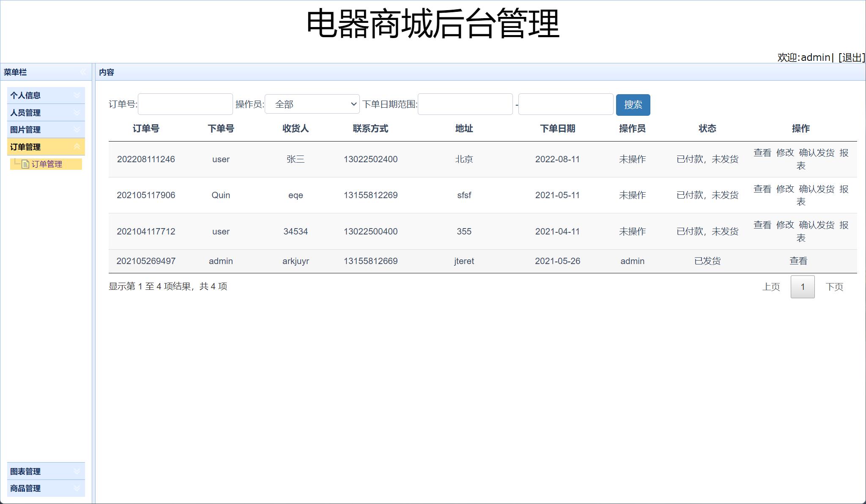Screen dimensions: 866x504
Task: Open 查看 for order 202105269497
Action: point(798,261)
